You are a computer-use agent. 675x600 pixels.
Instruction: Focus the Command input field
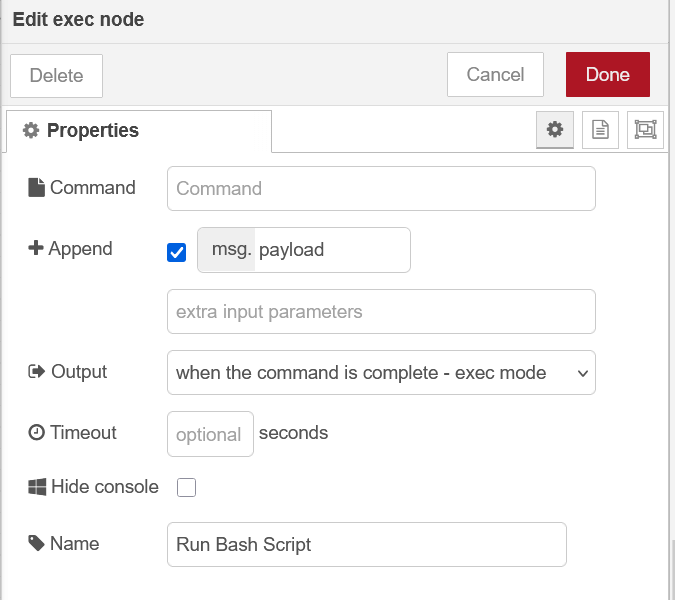(381, 189)
